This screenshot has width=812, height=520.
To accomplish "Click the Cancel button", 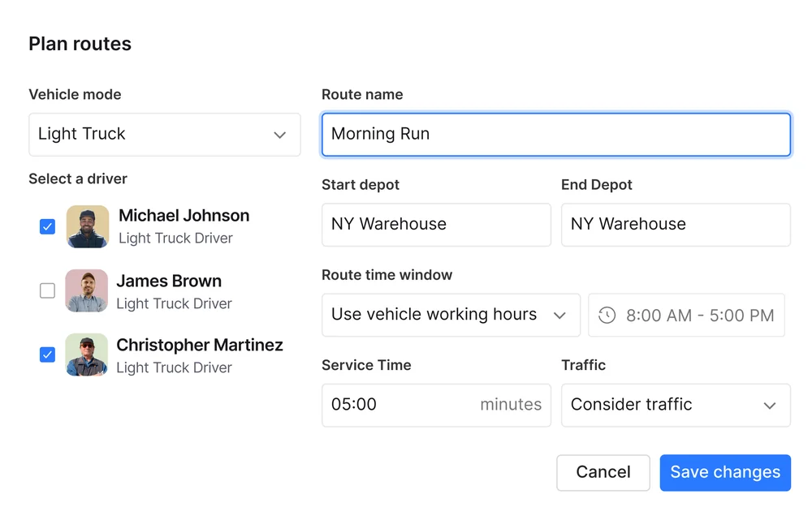I will pos(603,472).
